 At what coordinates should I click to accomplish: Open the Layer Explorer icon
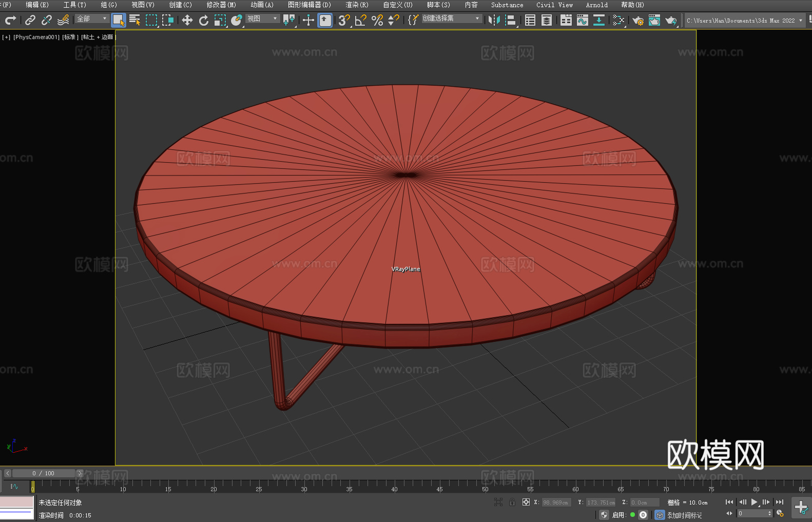547,20
